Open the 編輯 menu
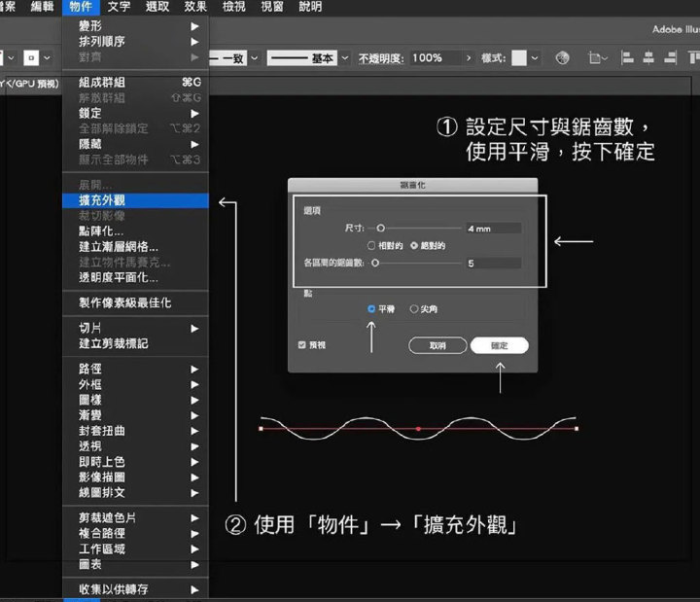Screen dimensions: 700x602 click(43, 7)
